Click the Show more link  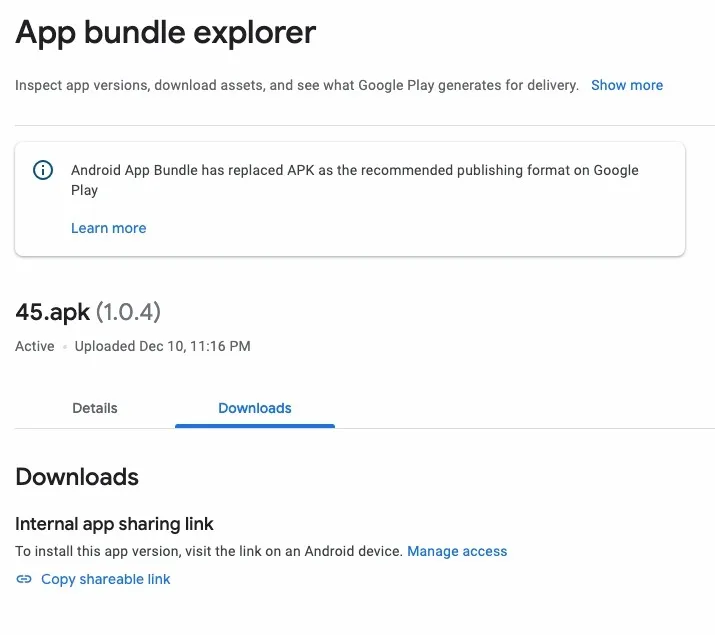627,85
